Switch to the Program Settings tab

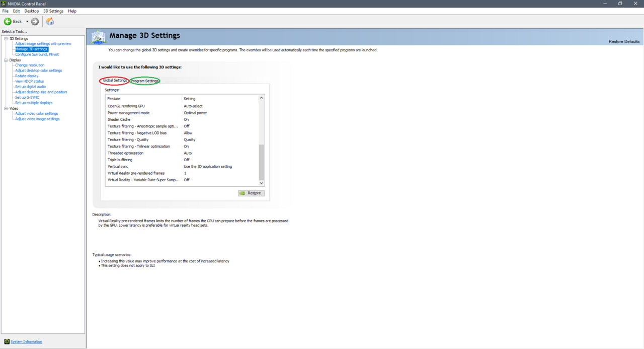click(145, 81)
